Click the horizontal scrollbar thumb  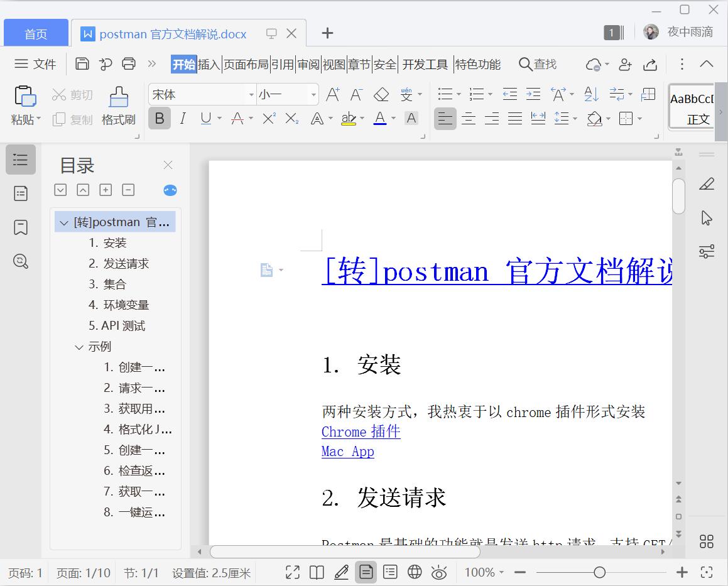coord(345,551)
